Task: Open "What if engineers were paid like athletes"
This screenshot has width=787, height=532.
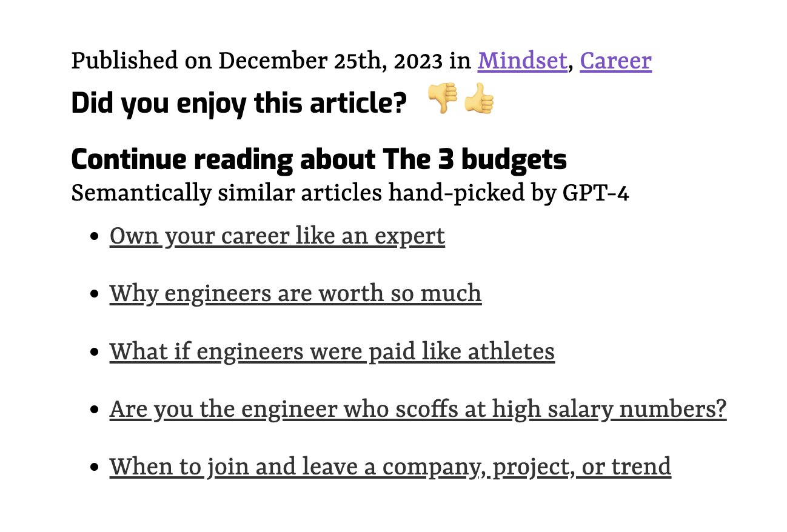Action: pos(332,351)
